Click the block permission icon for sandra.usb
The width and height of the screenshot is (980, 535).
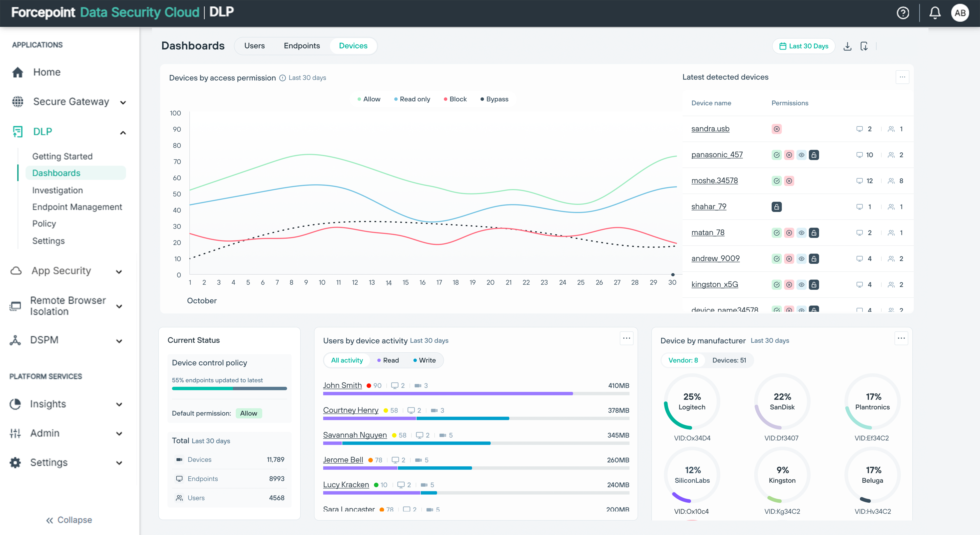click(x=776, y=129)
